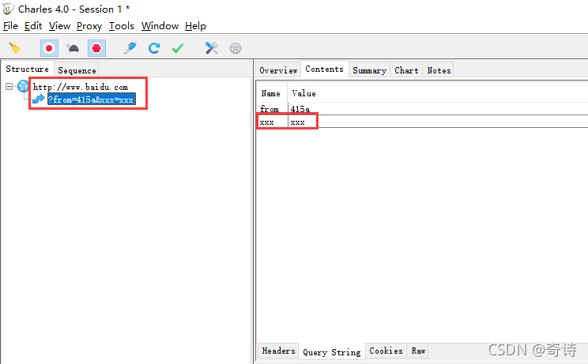Open the Tools menu
Image resolution: width=588 pixels, height=364 pixels.
pyautogui.click(x=122, y=26)
